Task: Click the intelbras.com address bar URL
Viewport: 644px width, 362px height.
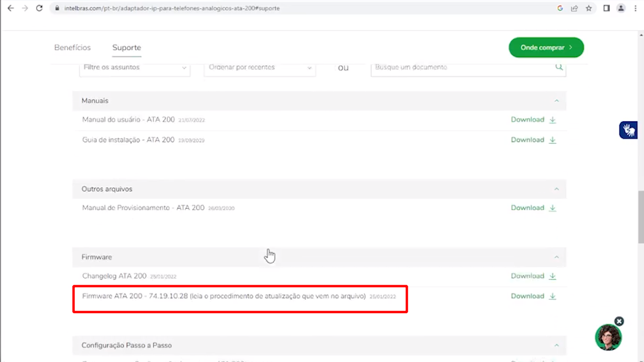Action: 172,8
